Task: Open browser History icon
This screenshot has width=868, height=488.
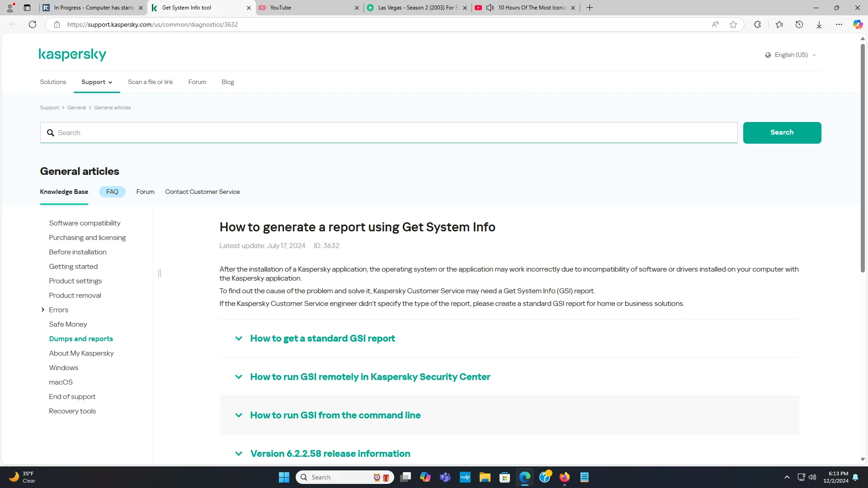Action: [799, 24]
